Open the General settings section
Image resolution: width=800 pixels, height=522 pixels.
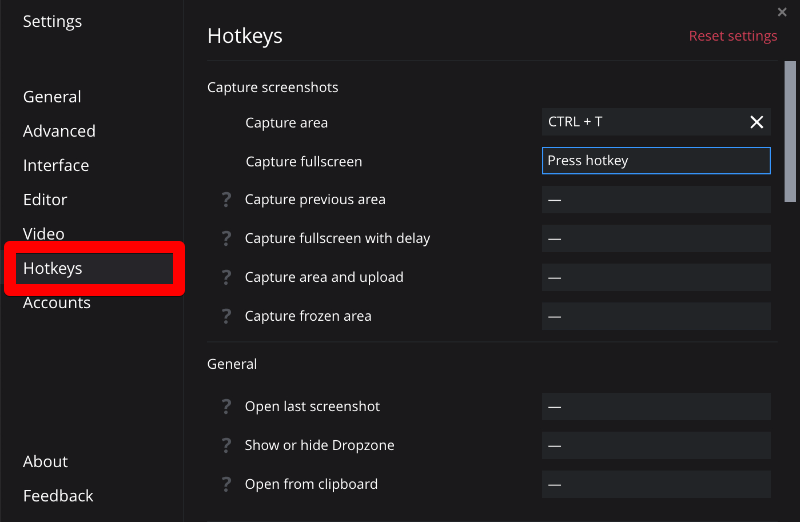pyautogui.click(x=52, y=97)
